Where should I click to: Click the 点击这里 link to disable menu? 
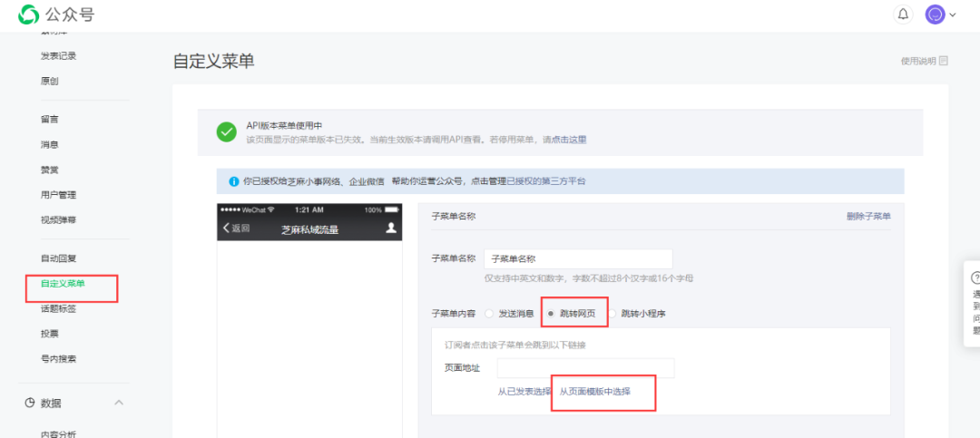click(569, 140)
